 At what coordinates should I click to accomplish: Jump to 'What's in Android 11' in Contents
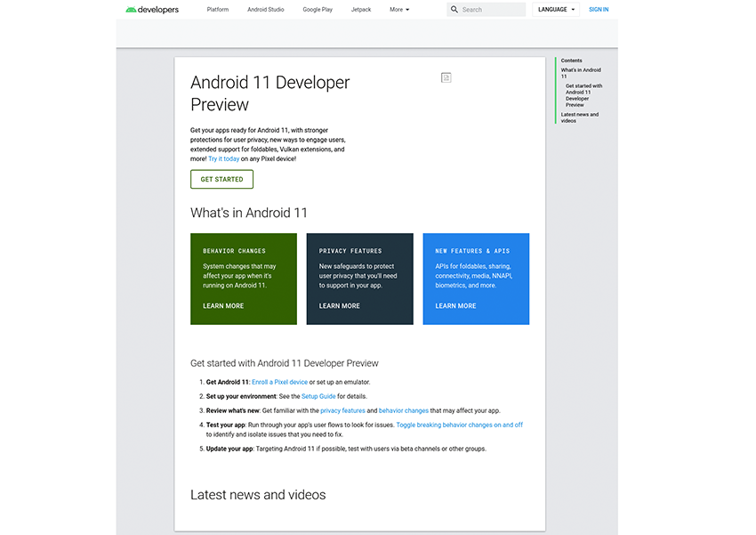(x=581, y=73)
